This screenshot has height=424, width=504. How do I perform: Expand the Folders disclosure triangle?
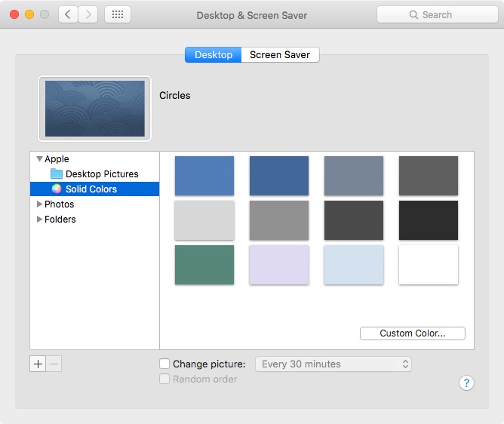tap(39, 220)
